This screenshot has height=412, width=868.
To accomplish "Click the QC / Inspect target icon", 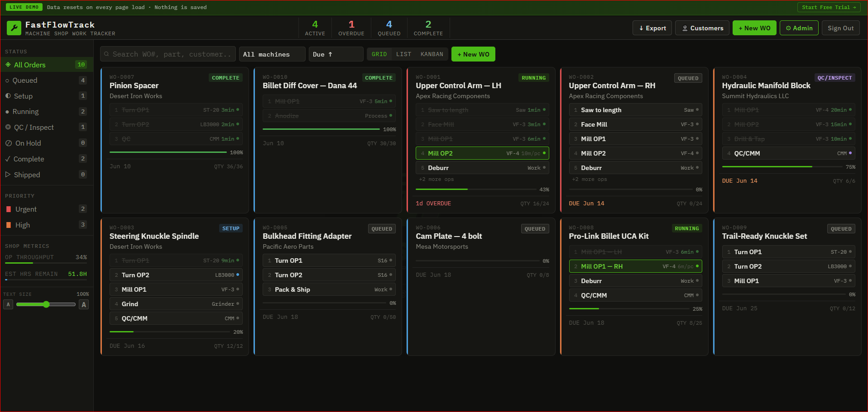I will click(x=8, y=127).
